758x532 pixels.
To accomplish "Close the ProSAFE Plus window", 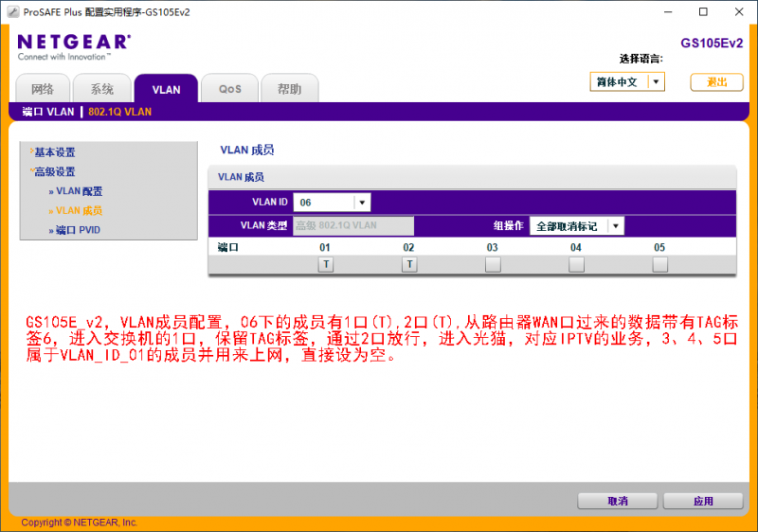I will coord(739,12).
